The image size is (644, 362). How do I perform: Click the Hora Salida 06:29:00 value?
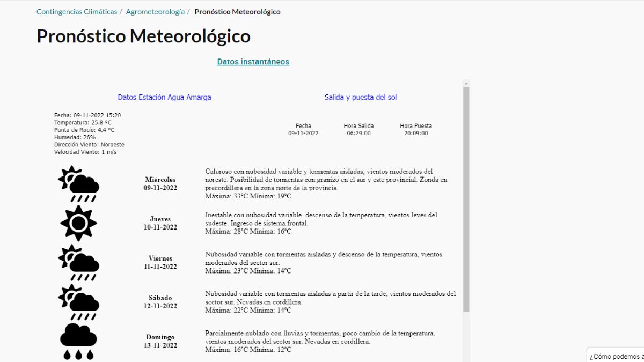[358, 133]
